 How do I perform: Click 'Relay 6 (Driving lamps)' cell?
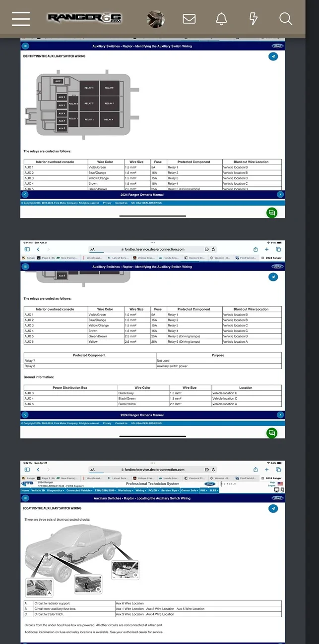click(x=194, y=342)
